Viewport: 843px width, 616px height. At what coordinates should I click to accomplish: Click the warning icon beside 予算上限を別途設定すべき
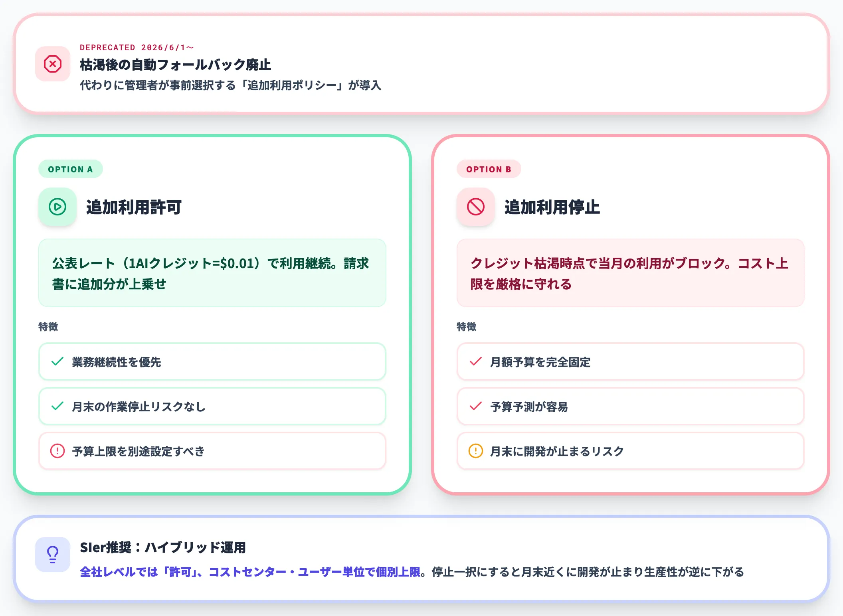(x=57, y=451)
